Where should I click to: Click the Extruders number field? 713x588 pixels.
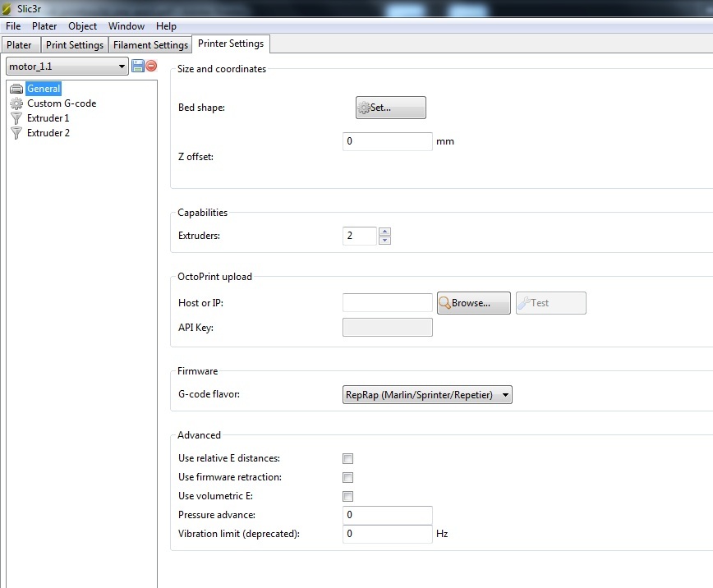pos(360,236)
